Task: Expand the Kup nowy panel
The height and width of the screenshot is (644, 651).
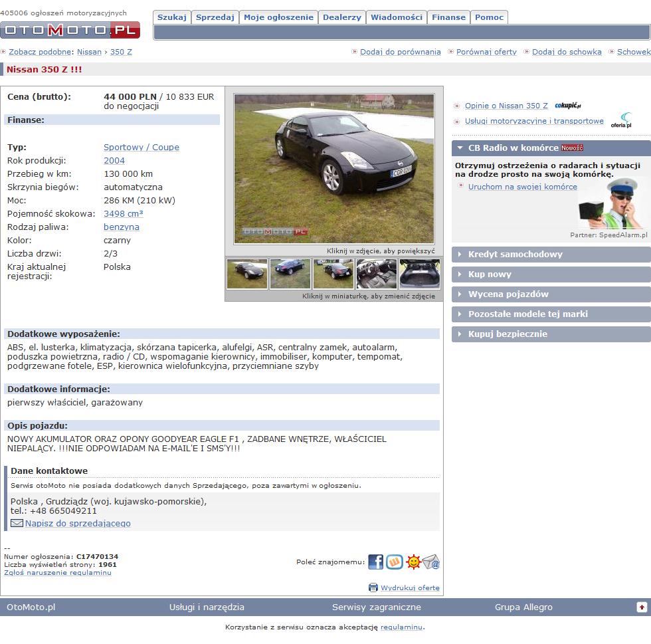Action: (551, 274)
